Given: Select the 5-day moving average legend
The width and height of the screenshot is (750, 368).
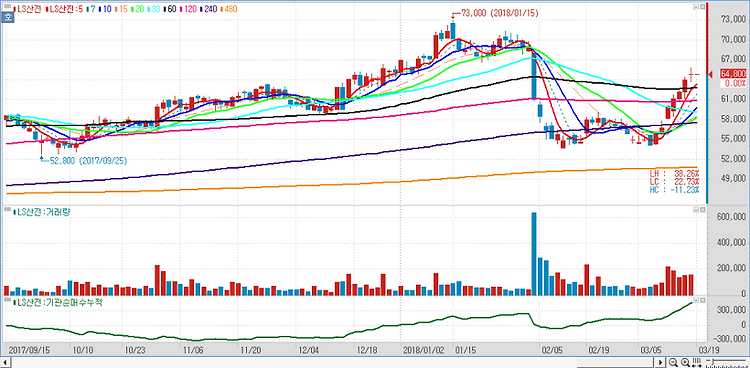Looking at the screenshot, I should click(x=65, y=9).
